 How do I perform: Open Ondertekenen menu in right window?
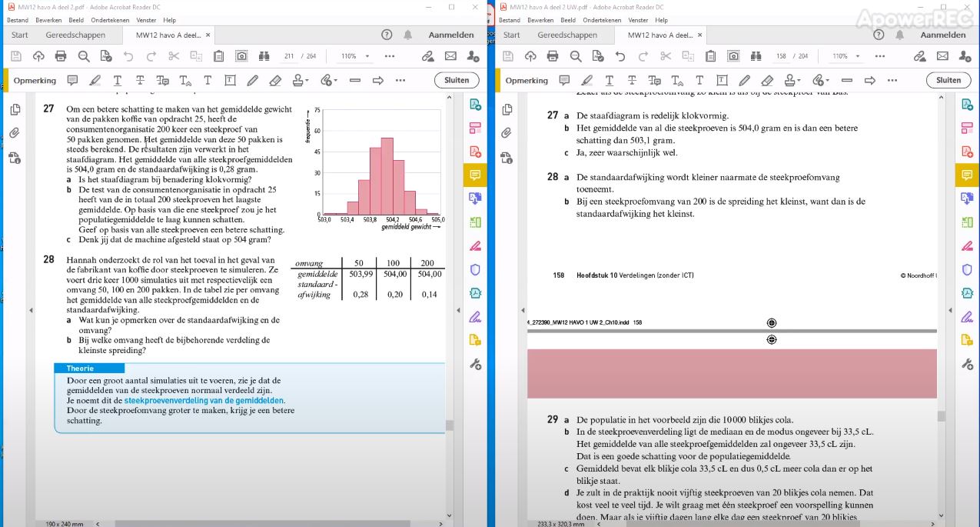coord(602,20)
